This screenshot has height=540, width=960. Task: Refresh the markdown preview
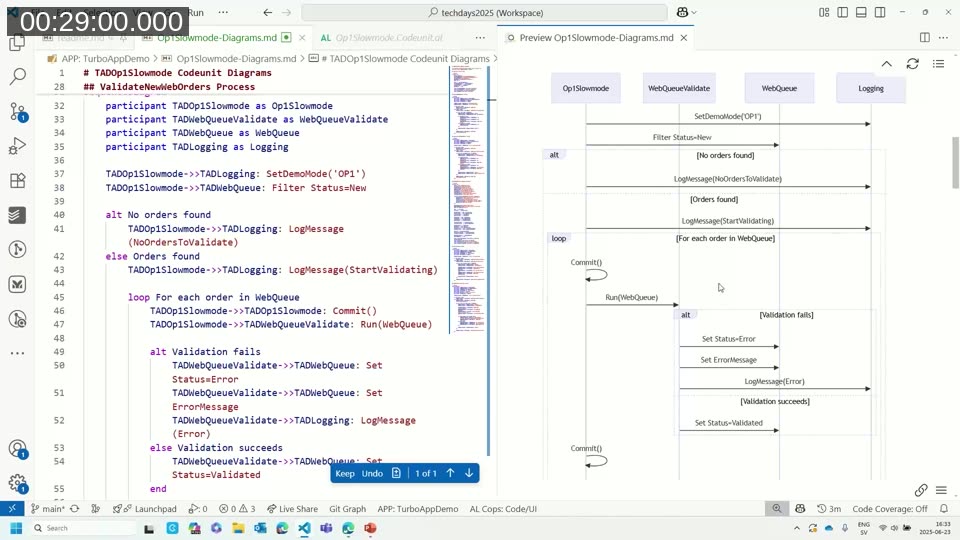pyautogui.click(x=912, y=64)
